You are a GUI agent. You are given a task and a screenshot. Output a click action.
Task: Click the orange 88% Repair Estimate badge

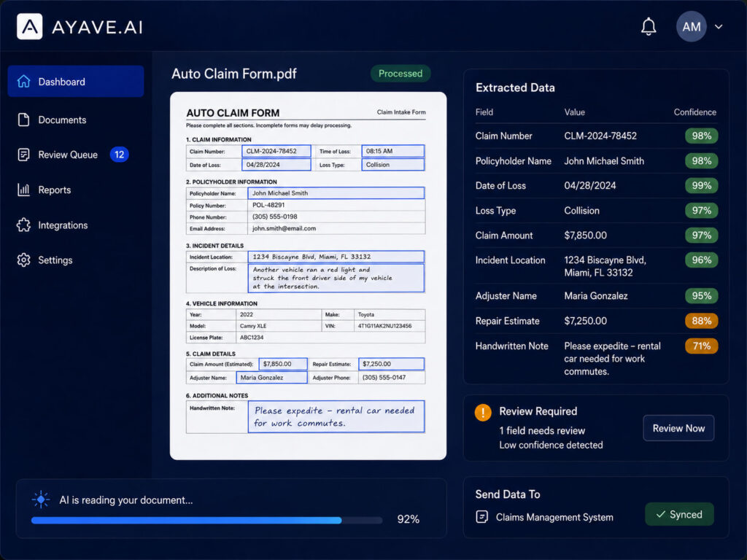(x=701, y=321)
